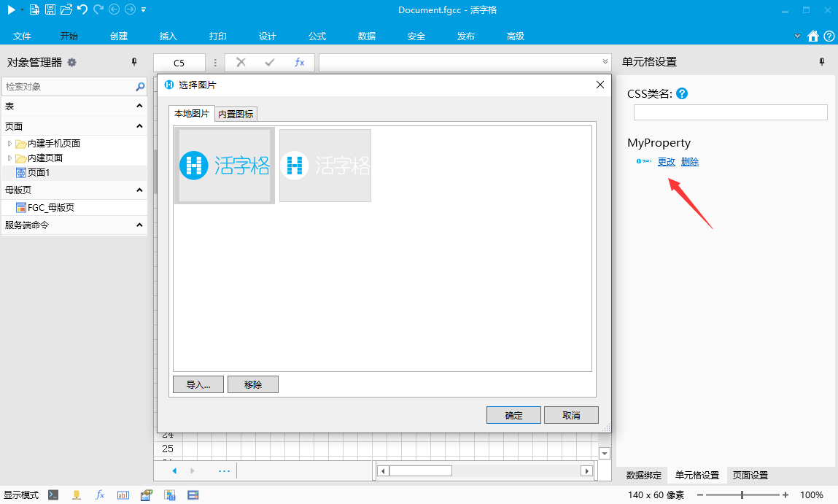This screenshot has height=504, width=838.
Task: Cancel formula entry with X icon
Action: [241, 62]
